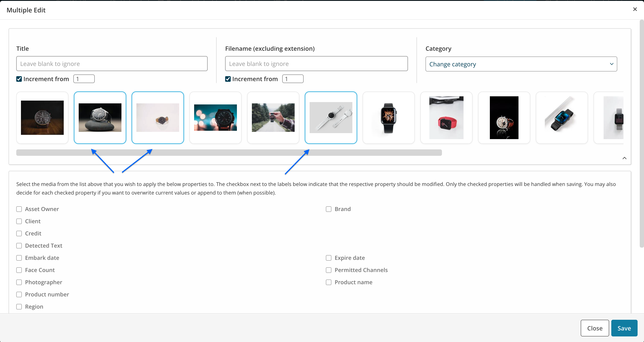
Task: Collapse the media panel with chevron up
Action: click(624, 158)
